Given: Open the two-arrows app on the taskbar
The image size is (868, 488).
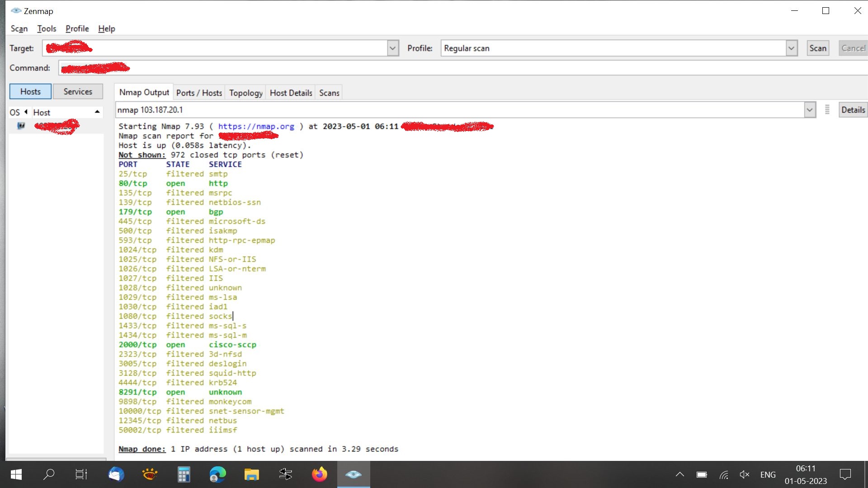Looking at the screenshot, I should point(285,474).
